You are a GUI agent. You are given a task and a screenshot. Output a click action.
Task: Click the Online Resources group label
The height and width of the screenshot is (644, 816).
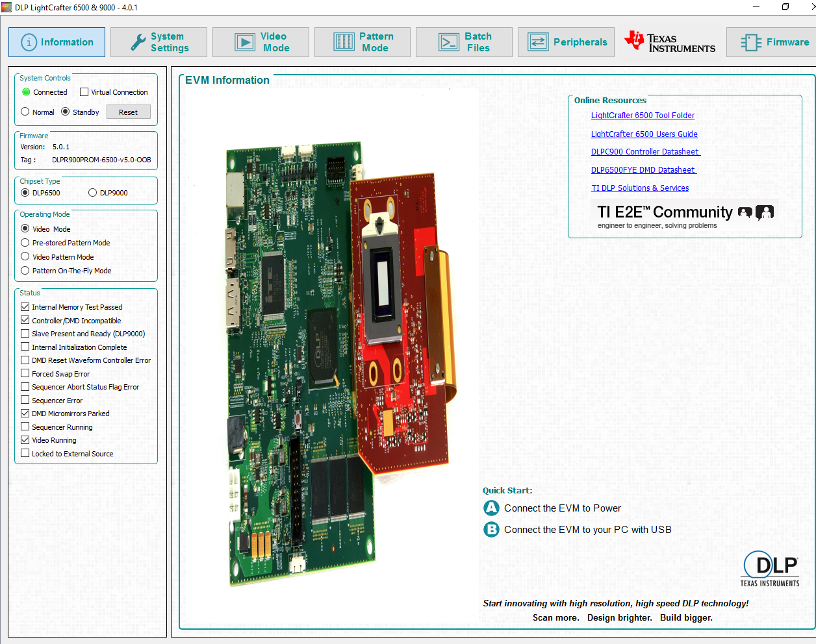[610, 101]
